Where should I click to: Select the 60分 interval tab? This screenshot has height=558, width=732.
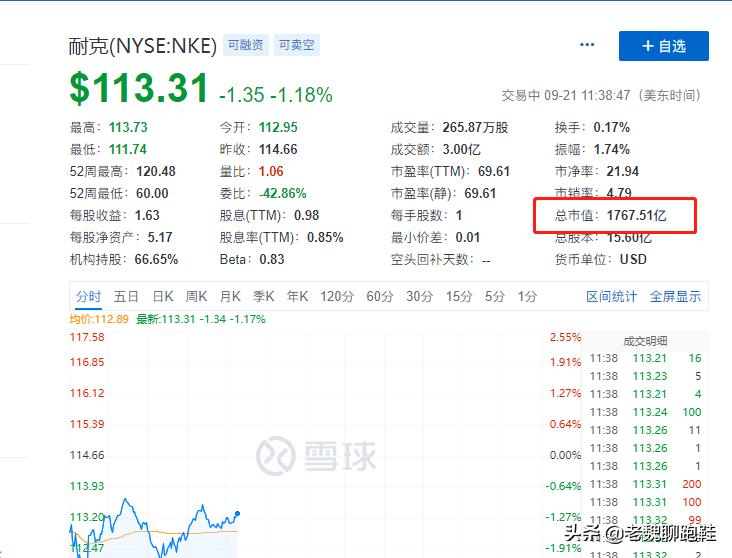(x=380, y=296)
